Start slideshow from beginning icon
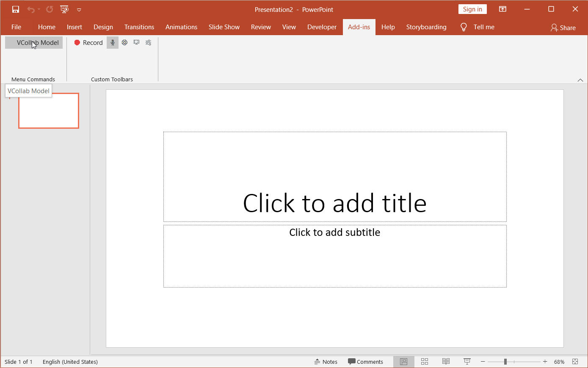This screenshot has width=588, height=368. pyautogui.click(x=64, y=9)
